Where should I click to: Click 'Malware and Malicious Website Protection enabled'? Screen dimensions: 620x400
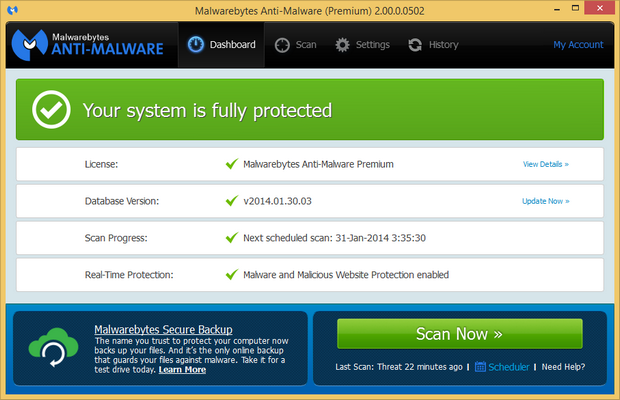[x=346, y=275]
